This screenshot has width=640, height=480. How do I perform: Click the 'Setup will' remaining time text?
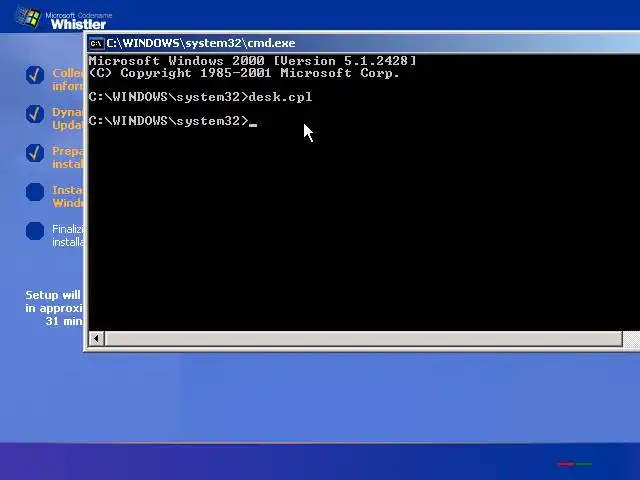[x=54, y=308]
